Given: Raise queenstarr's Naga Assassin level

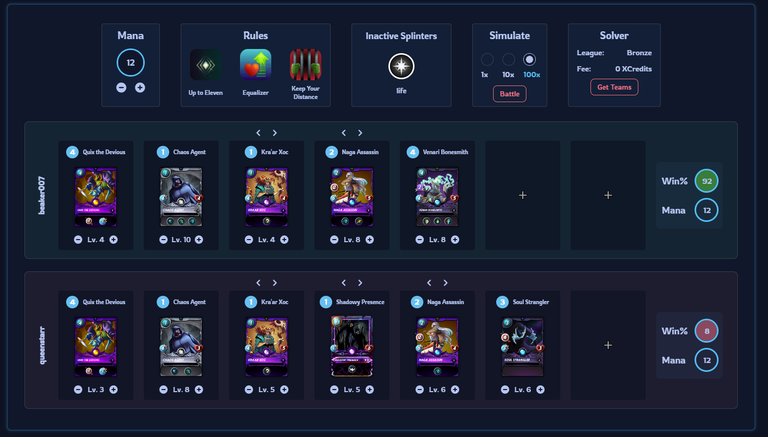Looking at the screenshot, I should coord(455,389).
